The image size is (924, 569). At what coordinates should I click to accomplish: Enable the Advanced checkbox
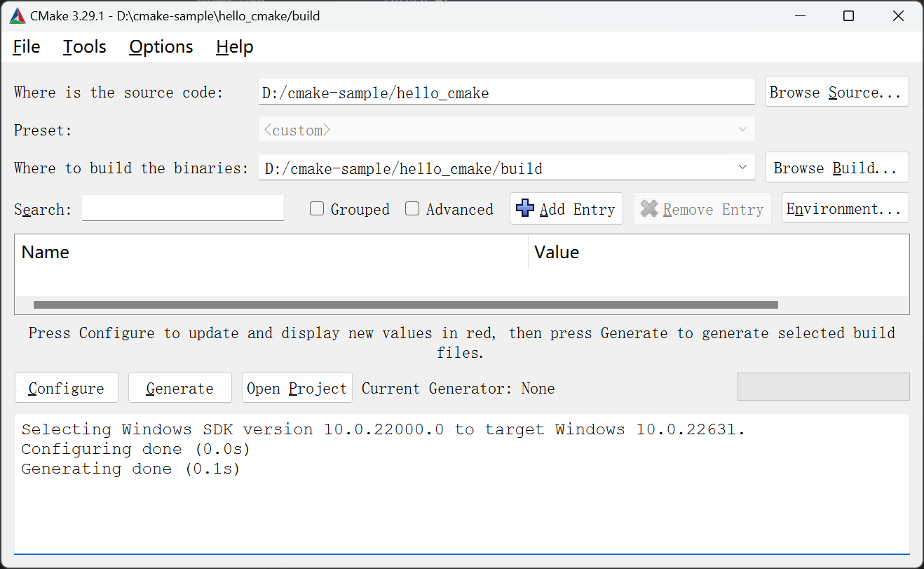413,209
